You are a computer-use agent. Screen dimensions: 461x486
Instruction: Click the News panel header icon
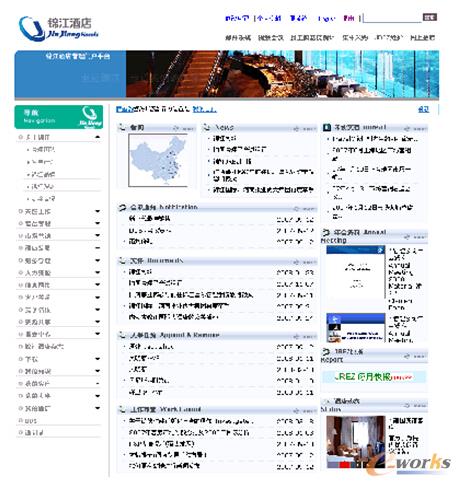click(x=207, y=128)
